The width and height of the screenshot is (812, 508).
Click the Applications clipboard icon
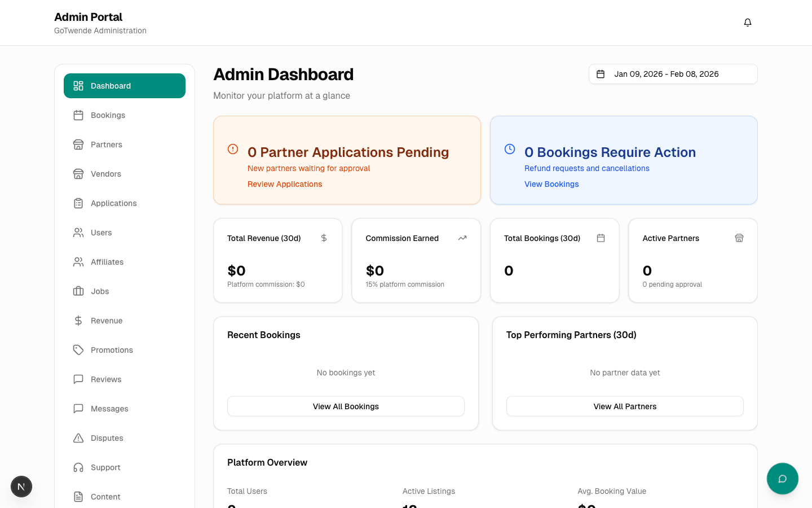point(78,203)
